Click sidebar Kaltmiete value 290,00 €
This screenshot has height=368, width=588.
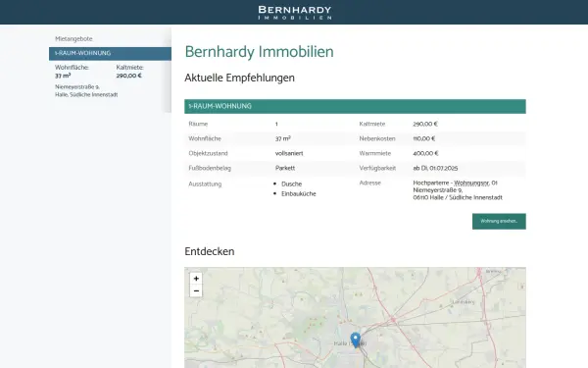point(129,76)
